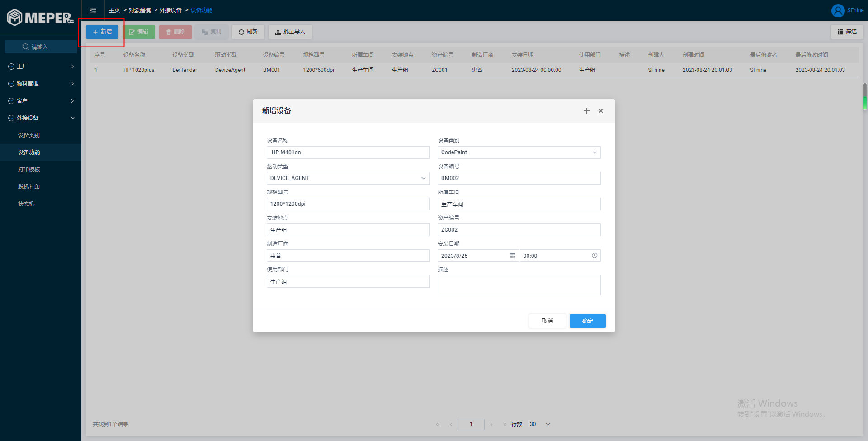Select table row HP 1020plus
This screenshot has width=868, height=441.
pyautogui.click(x=475, y=70)
